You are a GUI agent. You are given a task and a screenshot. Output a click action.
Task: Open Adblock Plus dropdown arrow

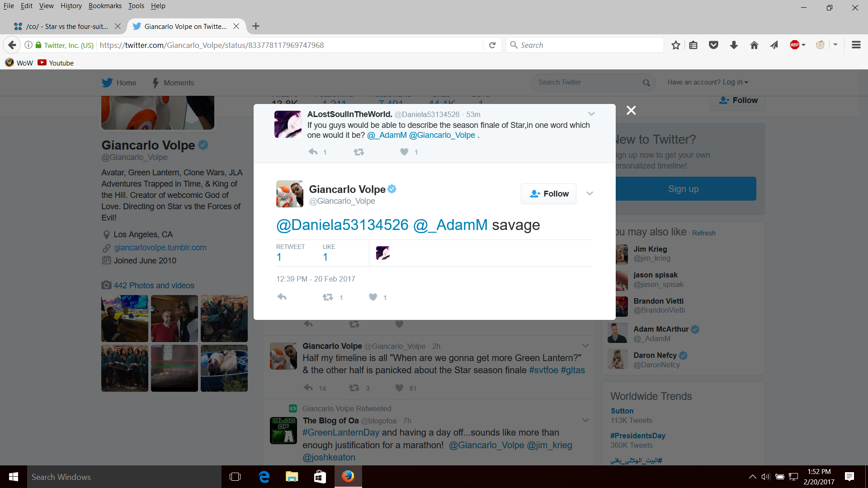coord(803,45)
